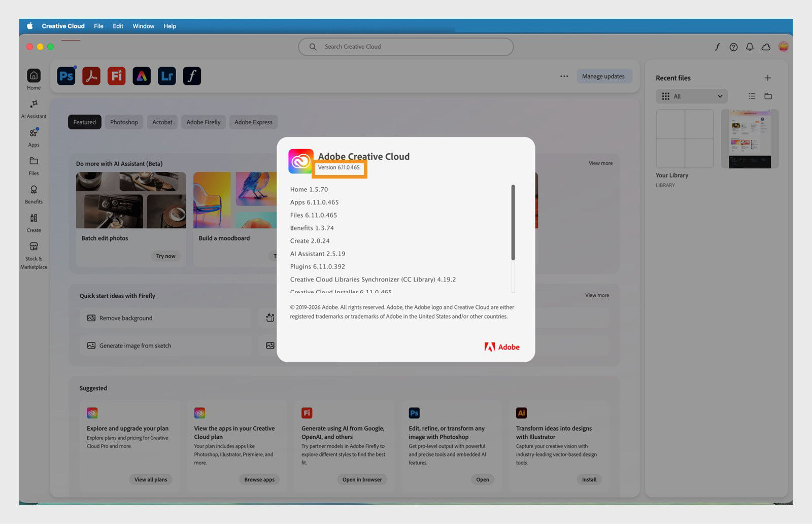
Task: Open the help question mark icon
Action: [x=733, y=47]
